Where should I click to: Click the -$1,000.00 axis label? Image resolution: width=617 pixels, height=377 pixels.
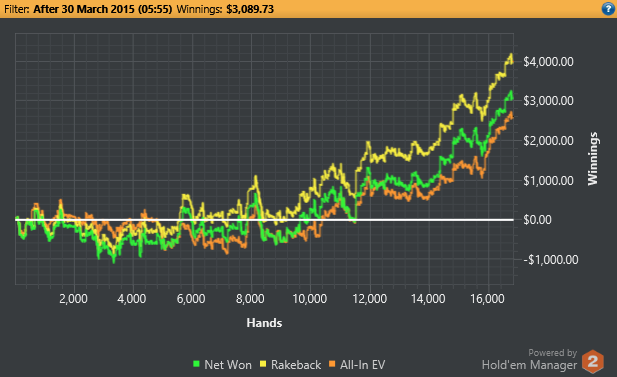[x=550, y=260]
